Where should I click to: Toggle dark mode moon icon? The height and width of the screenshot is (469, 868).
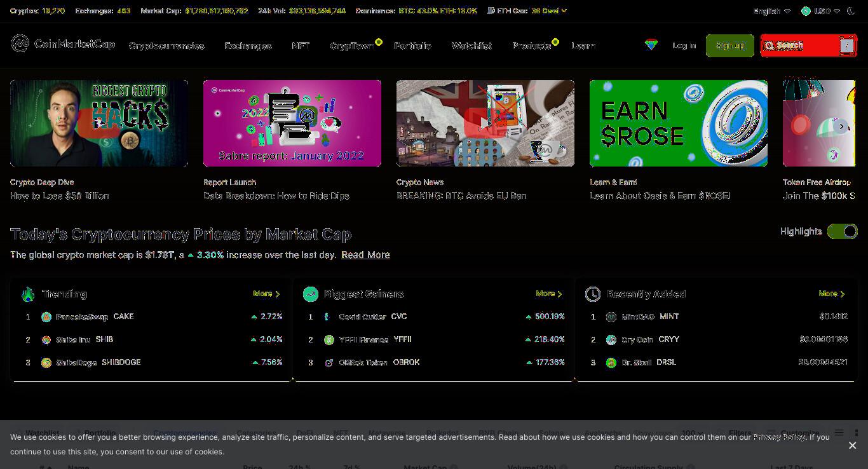click(851, 11)
